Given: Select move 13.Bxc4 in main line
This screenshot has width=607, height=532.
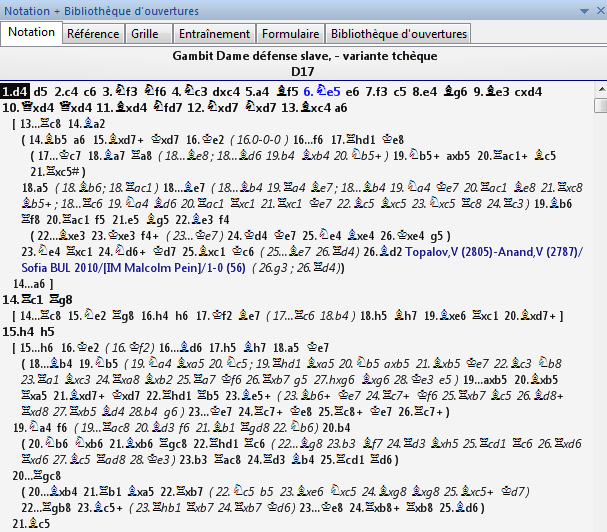Looking at the screenshot, I should pos(305,108).
